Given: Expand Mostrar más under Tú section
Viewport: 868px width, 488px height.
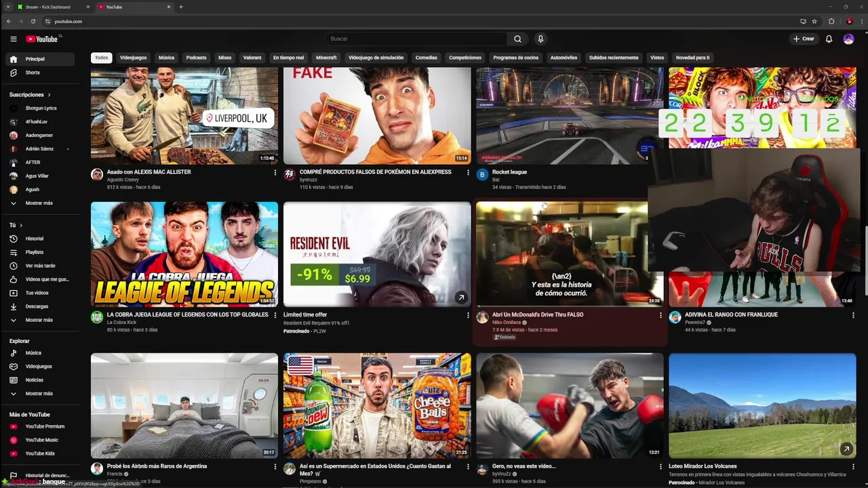Looking at the screenshot, I should point(39,320).
